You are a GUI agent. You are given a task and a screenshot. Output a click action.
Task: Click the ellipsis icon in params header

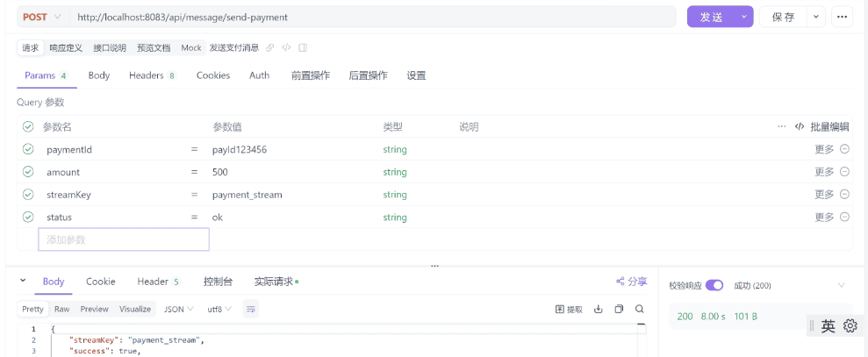point(782,126)
